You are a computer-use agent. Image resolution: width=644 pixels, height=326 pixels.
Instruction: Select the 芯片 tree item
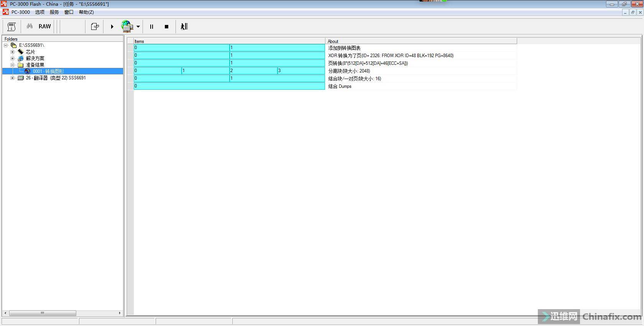pos(30,52)
